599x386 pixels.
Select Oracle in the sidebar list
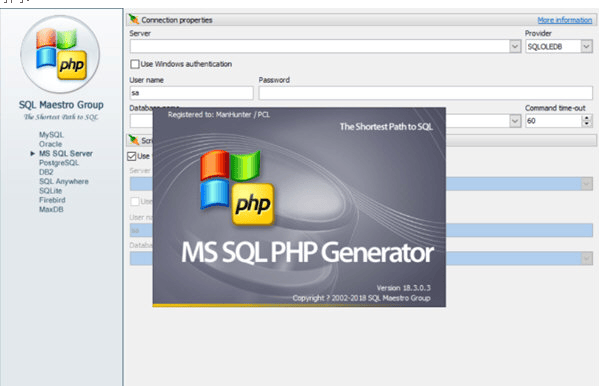click(x=50, y=144)
